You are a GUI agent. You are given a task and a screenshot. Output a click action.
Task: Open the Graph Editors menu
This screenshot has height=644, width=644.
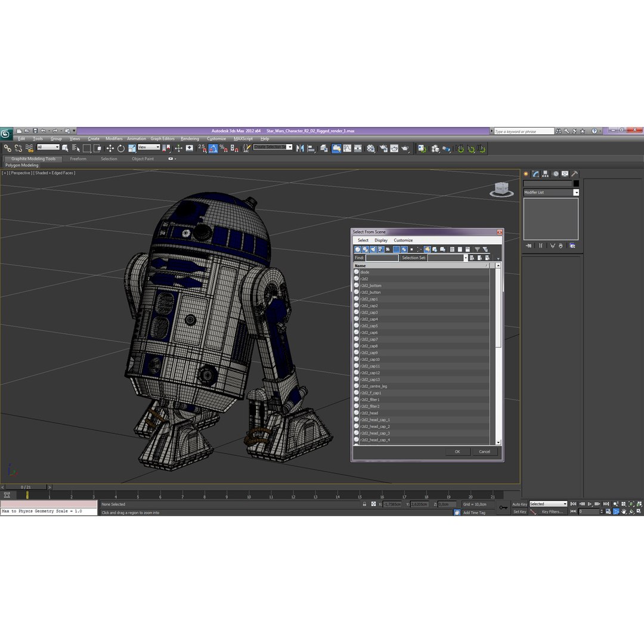click(x=162, y=139)
